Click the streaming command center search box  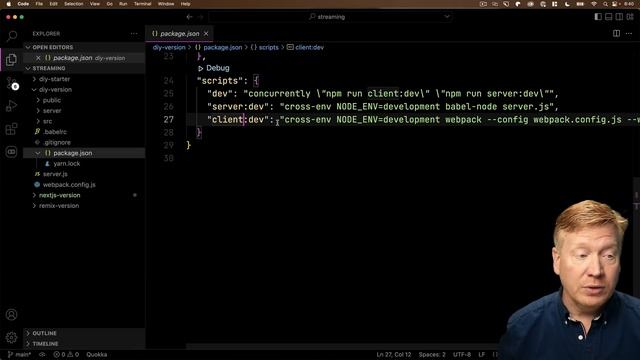point(331,17)
